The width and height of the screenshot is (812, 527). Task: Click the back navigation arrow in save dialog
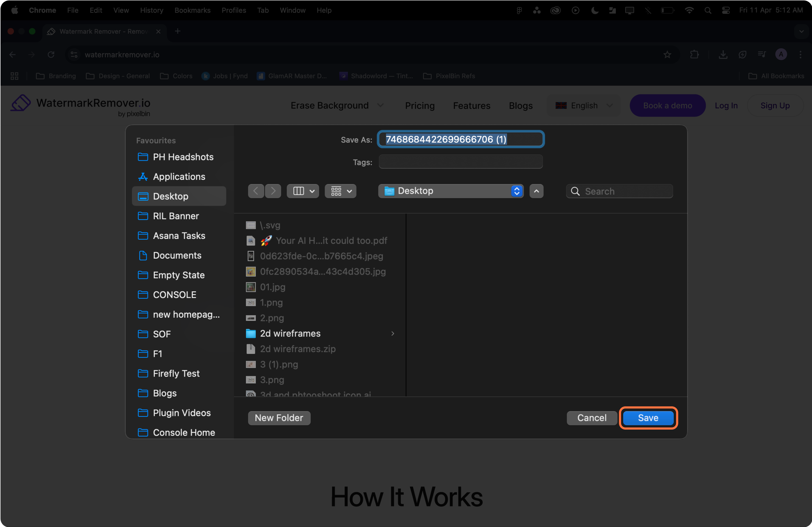click(256, 191)
